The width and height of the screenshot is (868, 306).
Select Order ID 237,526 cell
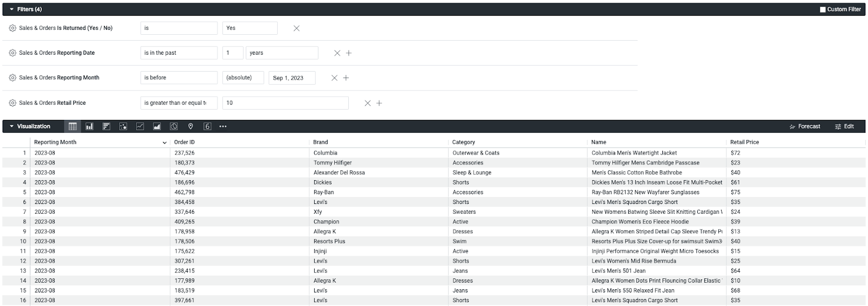coord(240,153)
